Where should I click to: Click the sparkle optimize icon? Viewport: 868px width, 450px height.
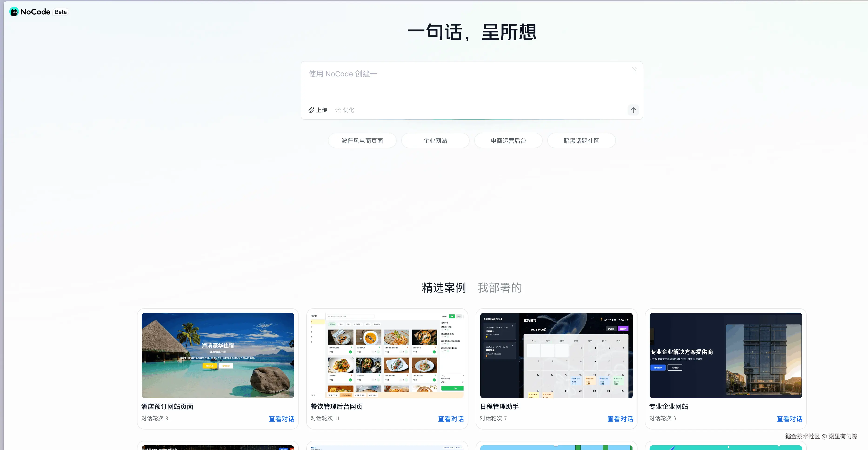coord(338,110)
